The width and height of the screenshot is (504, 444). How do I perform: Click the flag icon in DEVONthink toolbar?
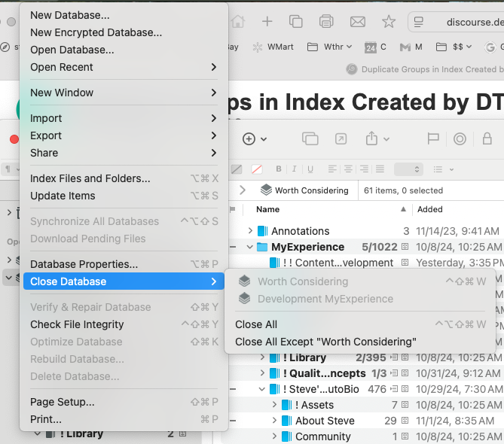click(x=433, y=138)
